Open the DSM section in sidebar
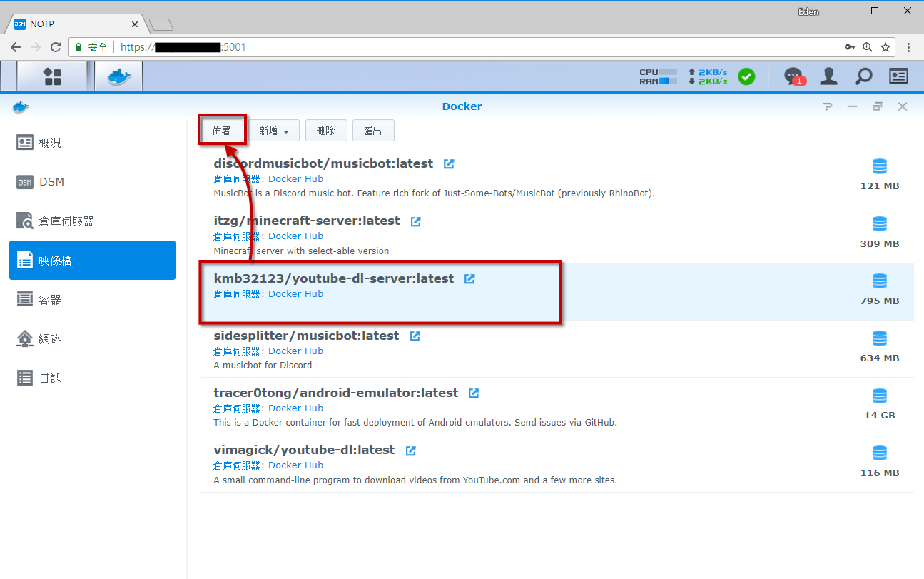Image resolution: width=924 pixels, height=579 pixels. click(x=92, y=182)
